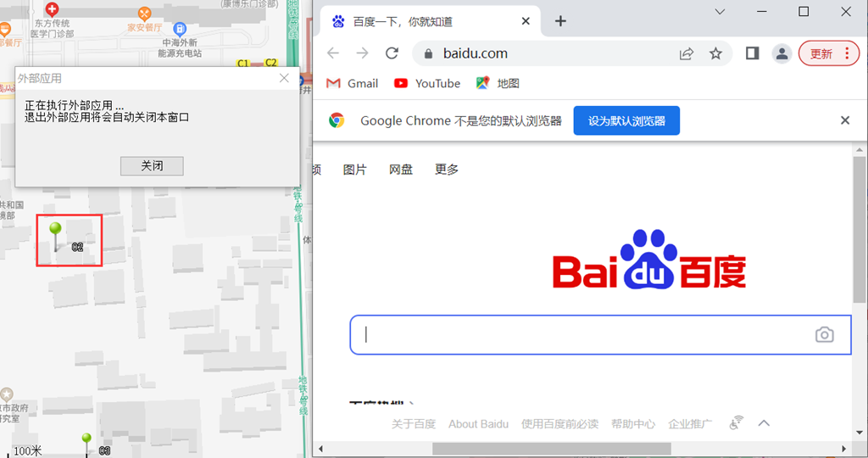Image resolution: width=868 pixels, height=458 pixels.
Task: Open the Gmail bookmark
Action: (x=352, y=83)
